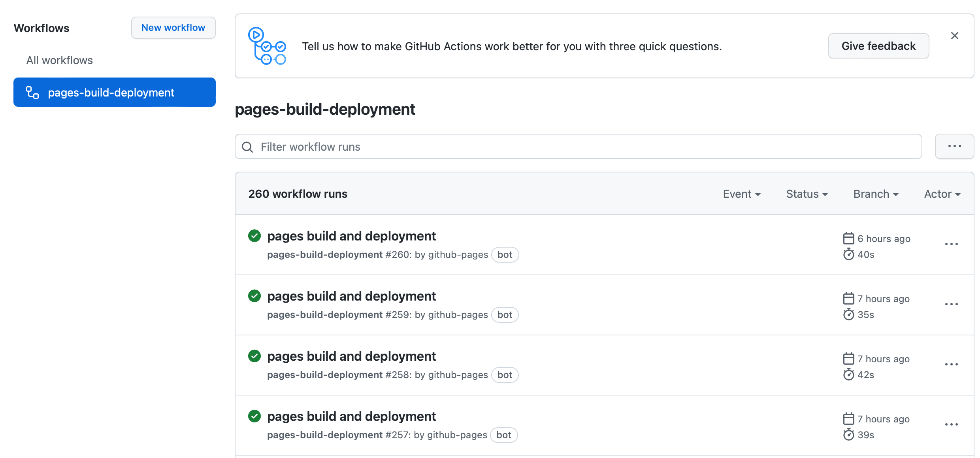The height and width of the screenshot is (458, 980).
Task: Open the Status filter dropdown
Action: pos(807,194)
